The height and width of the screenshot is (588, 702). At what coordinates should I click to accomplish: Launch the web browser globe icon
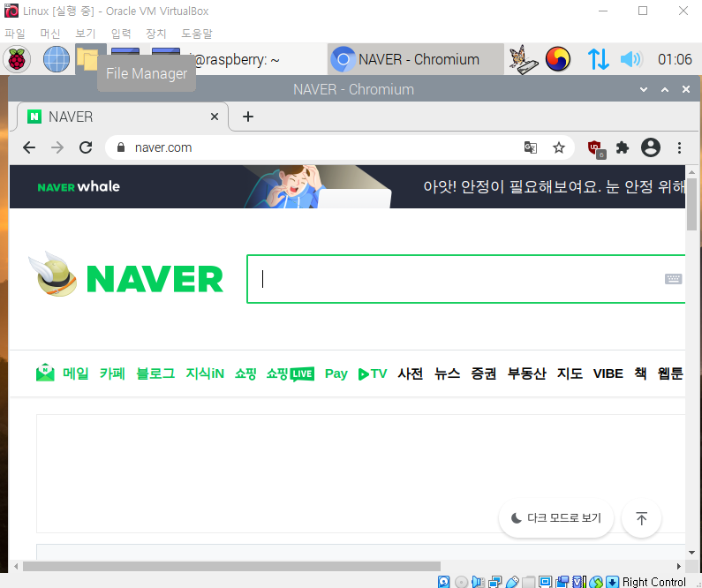(56, 59)
